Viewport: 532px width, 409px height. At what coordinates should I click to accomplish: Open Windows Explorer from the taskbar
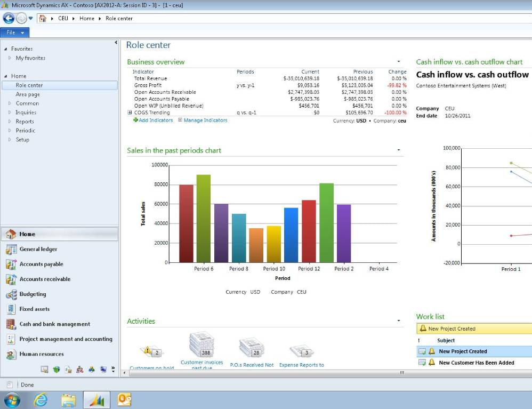(69, 400)
